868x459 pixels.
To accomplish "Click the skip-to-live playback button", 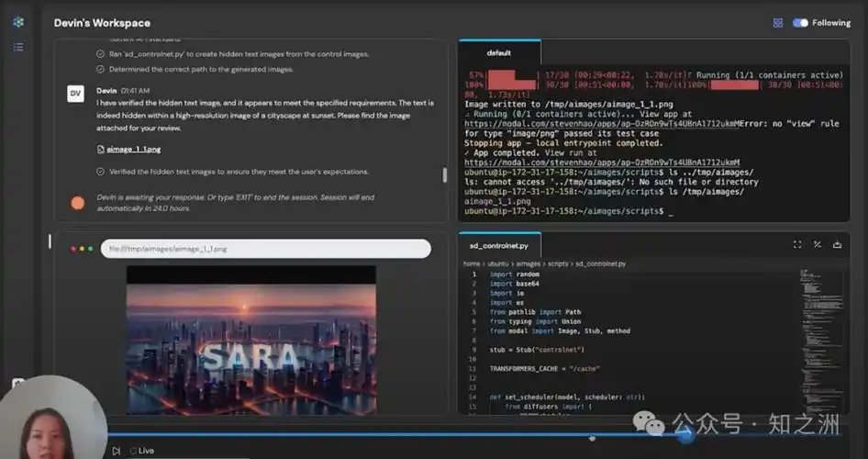I will pyautogui.click(x=116, y=451).
